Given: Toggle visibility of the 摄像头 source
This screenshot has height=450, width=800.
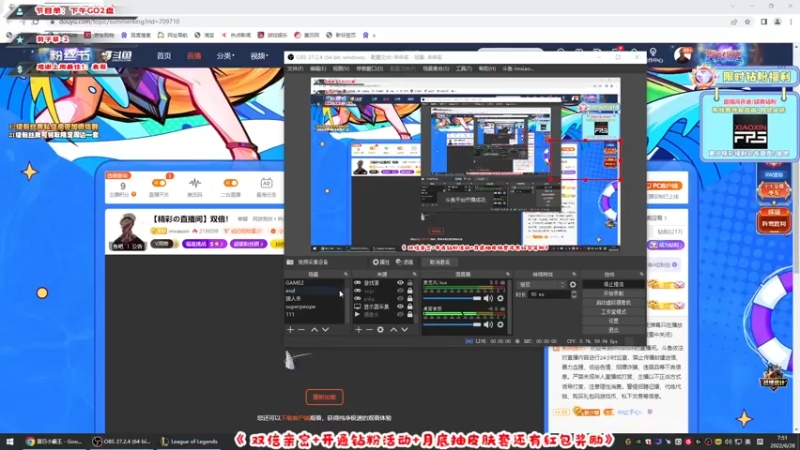Looking at the screenshot, I should click(x=401, y=315).
